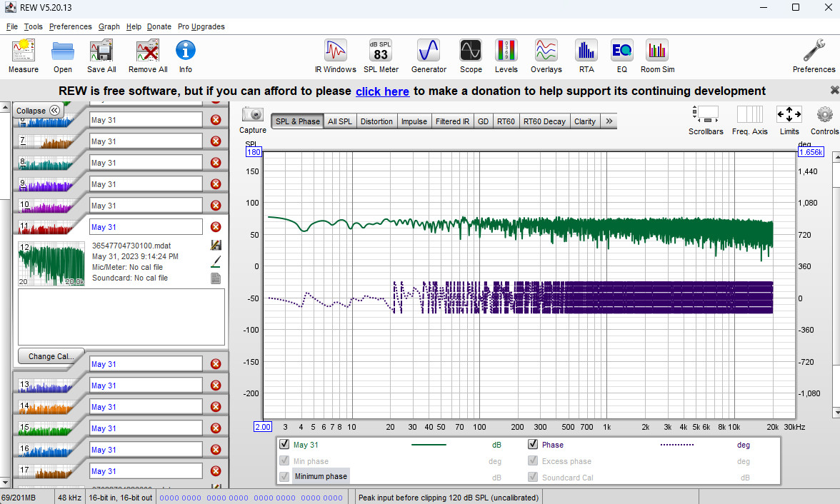Follow the 'click here' donation link
Viewport: 840px width, 504px height.
(x=382, y=91)
